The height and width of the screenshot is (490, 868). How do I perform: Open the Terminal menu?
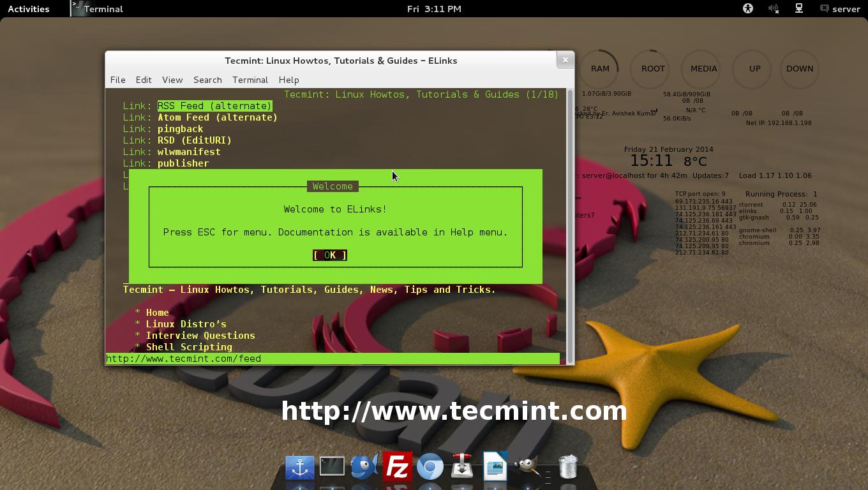point(250,80)
